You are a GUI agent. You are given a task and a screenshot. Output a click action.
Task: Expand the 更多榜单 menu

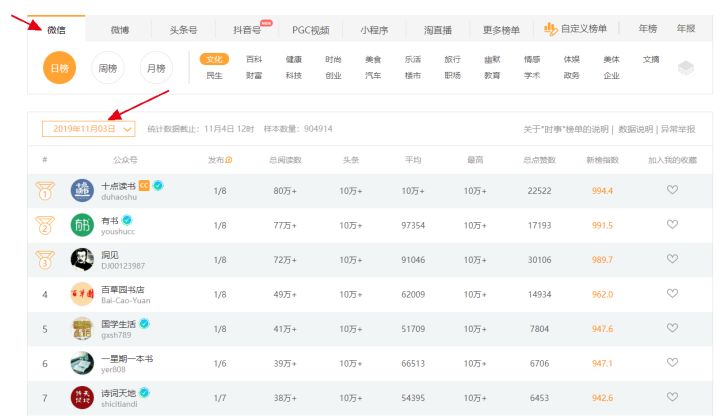pyautogui.click(x=501, y=30)
